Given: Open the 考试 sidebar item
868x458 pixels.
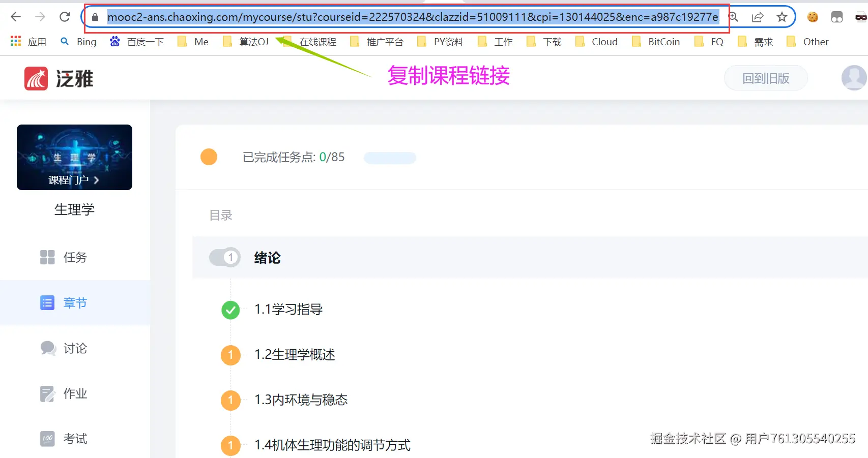Looking at the screenshot, I should point(75,439).
